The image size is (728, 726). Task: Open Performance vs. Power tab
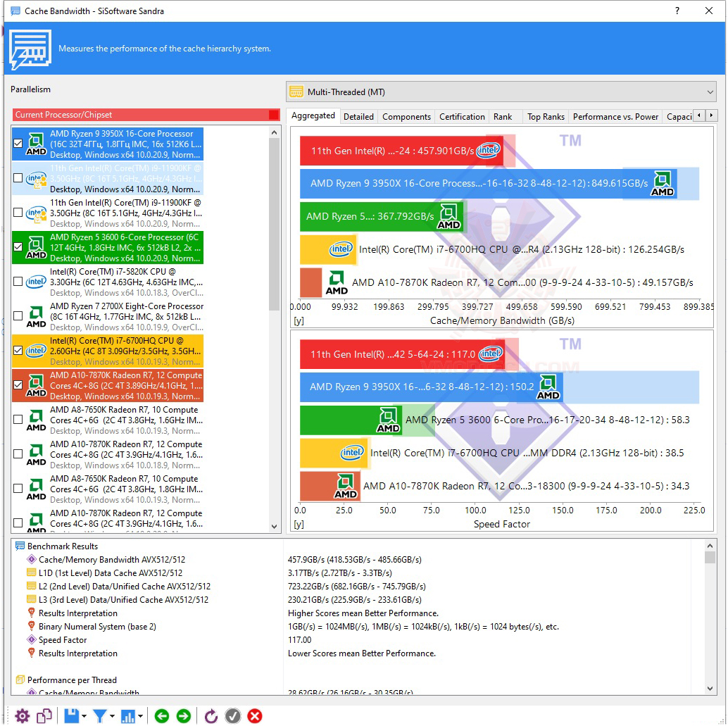(x=615, y=117)
